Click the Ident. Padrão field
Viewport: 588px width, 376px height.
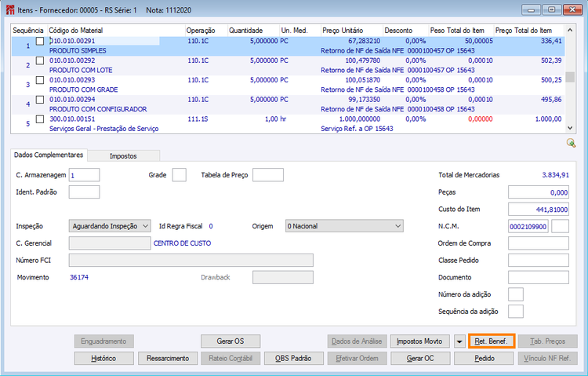(85, 192)
